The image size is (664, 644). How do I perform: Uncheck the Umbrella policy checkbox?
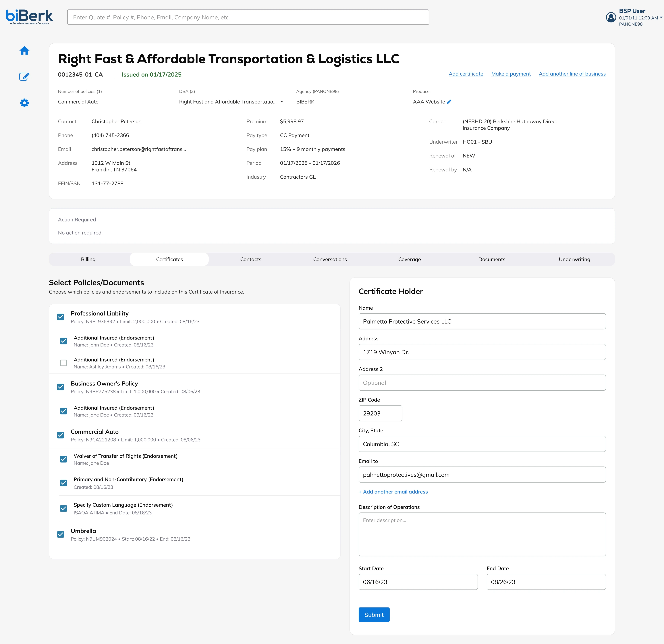click(61, 534)
